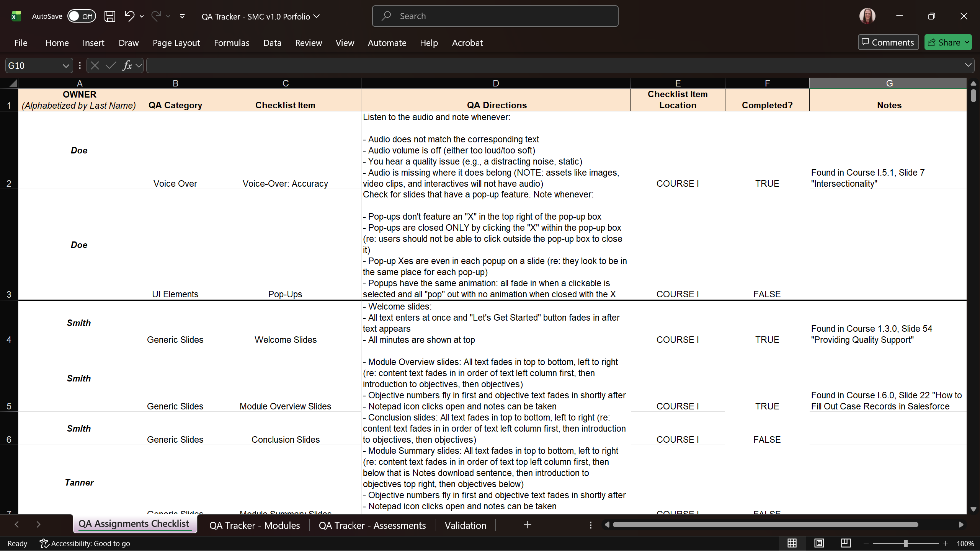This screenshot has height=551, width=980.
Task: Select the Data ribbon tab
Action: 272,43
